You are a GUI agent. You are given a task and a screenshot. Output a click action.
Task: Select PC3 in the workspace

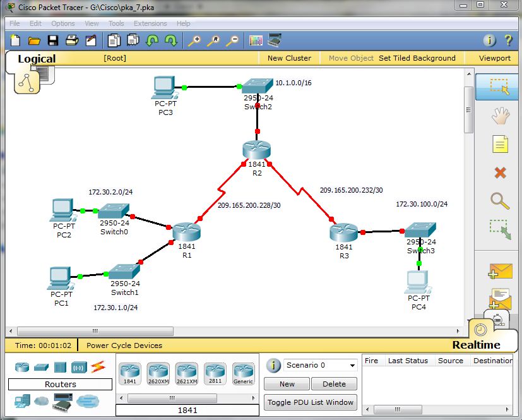coord(164,88)
